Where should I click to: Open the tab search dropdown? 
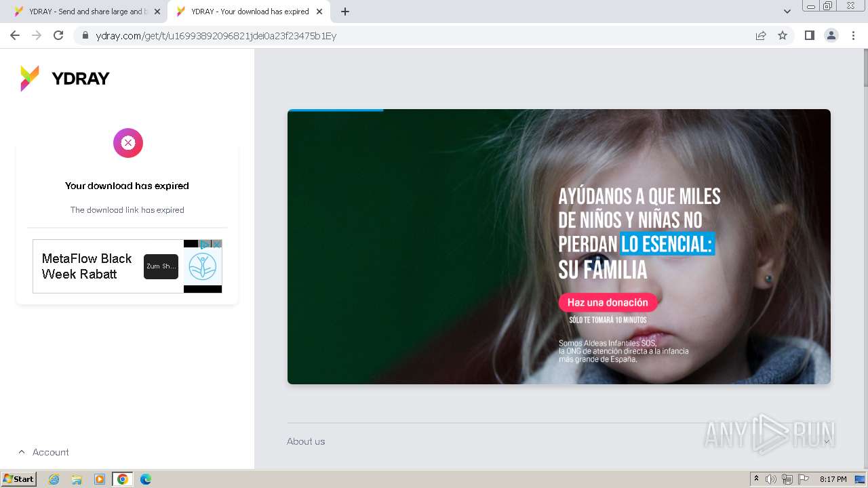(787, 12)
